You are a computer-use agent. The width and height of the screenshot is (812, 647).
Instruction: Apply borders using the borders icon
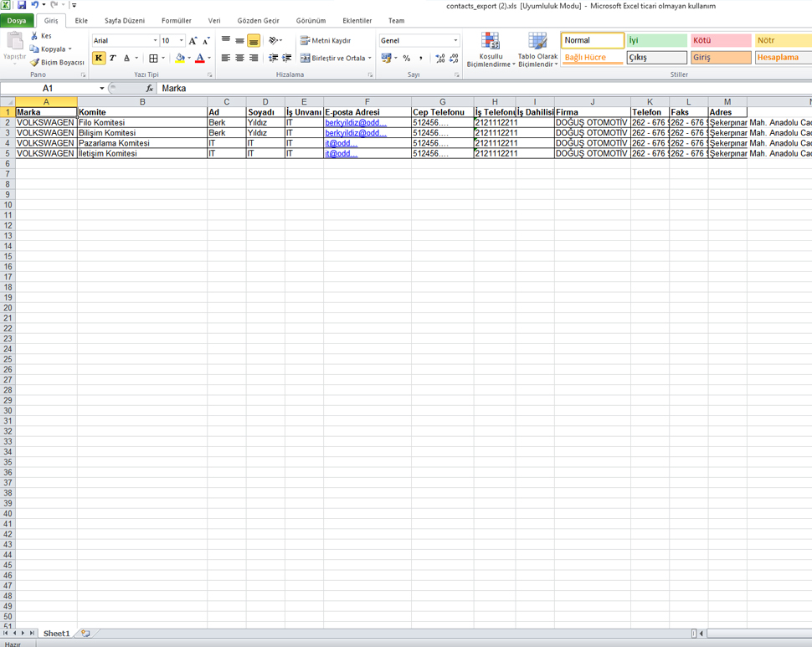(x=153, y=59)
